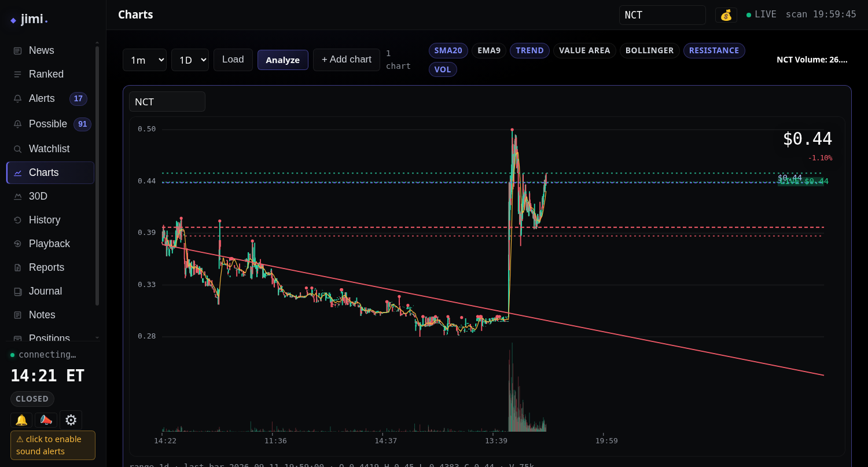
Task: Toggle the VALUE AREA indicator
Action: click(584, 51)
